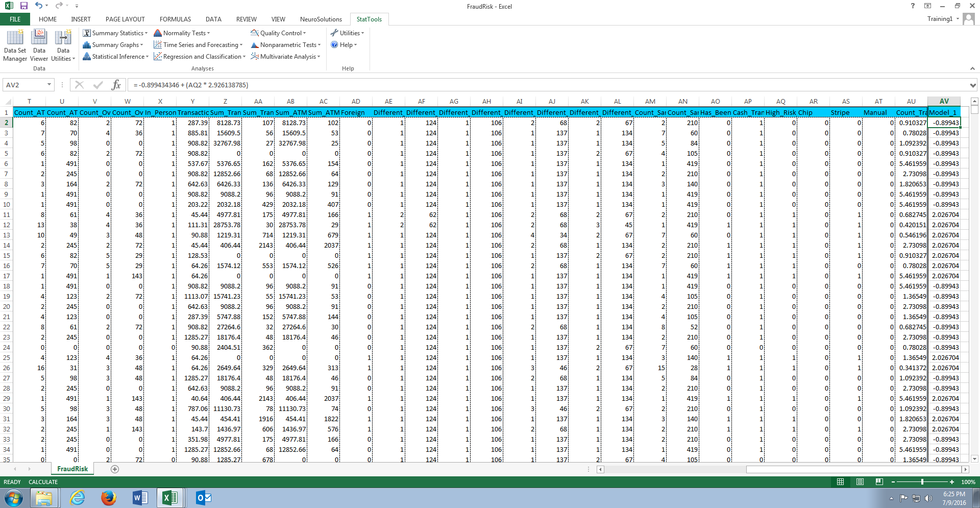
Task: Click the zoom slider handle
Action: [x=922, y=482]
